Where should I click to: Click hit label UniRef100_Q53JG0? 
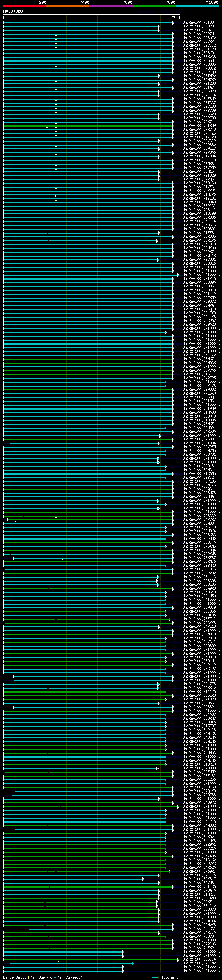click(x=199, y=183)
